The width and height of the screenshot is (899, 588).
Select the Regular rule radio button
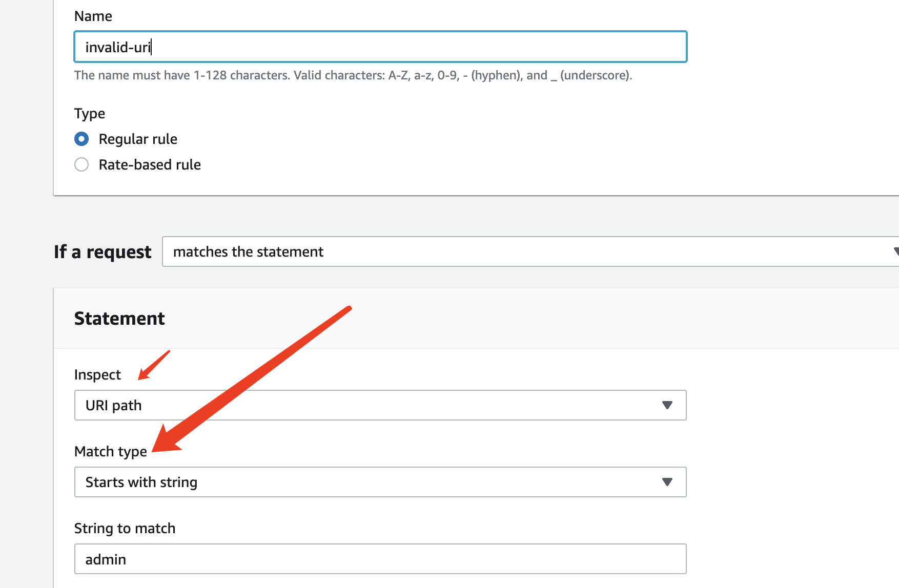81,139
